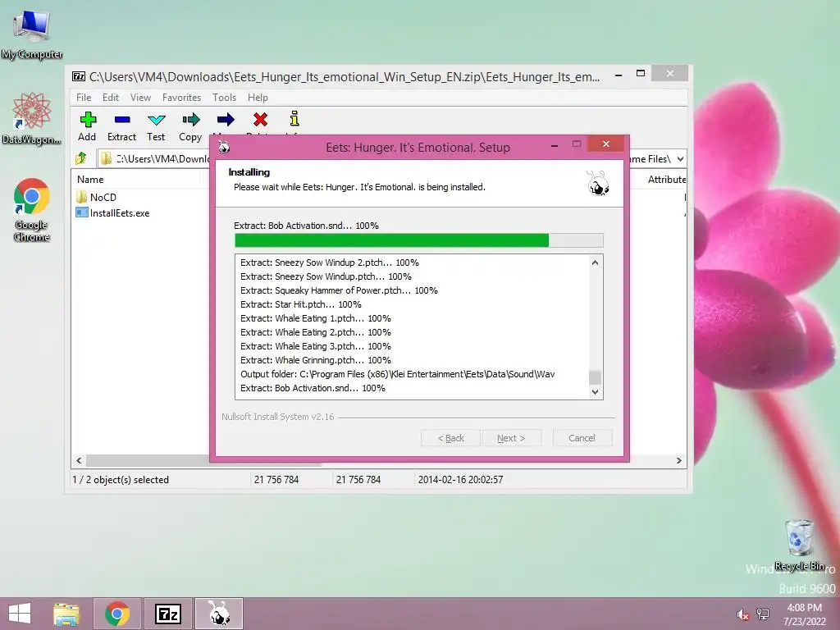The image size is (840, 630).
Task: Open the File menu in 7-Zip
Action: pyautogui.click(x=84, y=98)
